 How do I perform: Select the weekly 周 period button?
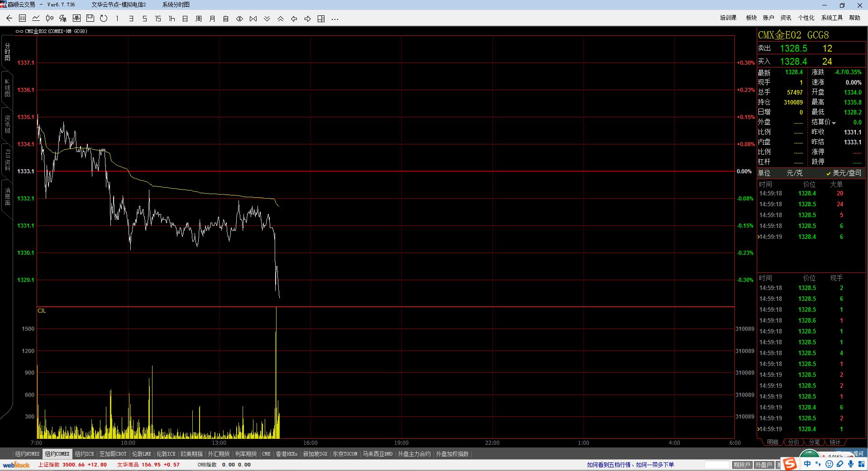199,19
